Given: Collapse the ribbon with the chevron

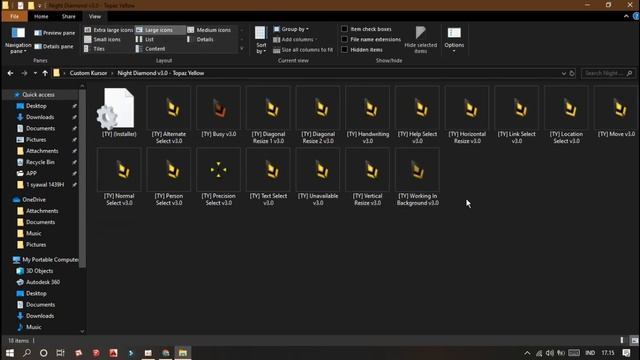Looking at the screenshot, I should pos(626,16).
